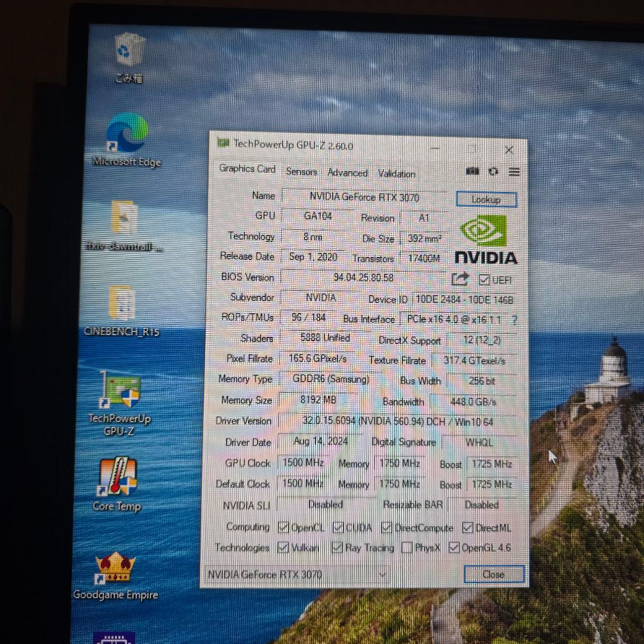
Task: Click the Shaders field 5888 Unified
Action: (325, 338)
